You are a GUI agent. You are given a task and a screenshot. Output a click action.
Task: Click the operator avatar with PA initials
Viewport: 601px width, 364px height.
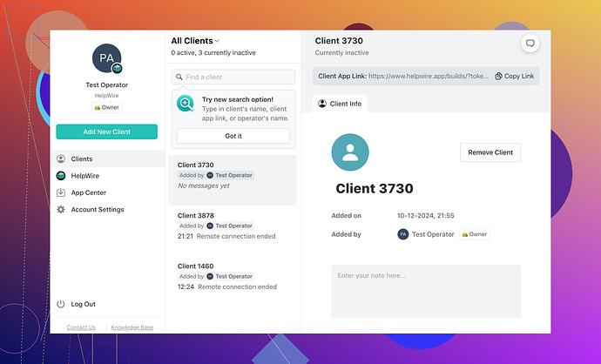pos(106,58)
